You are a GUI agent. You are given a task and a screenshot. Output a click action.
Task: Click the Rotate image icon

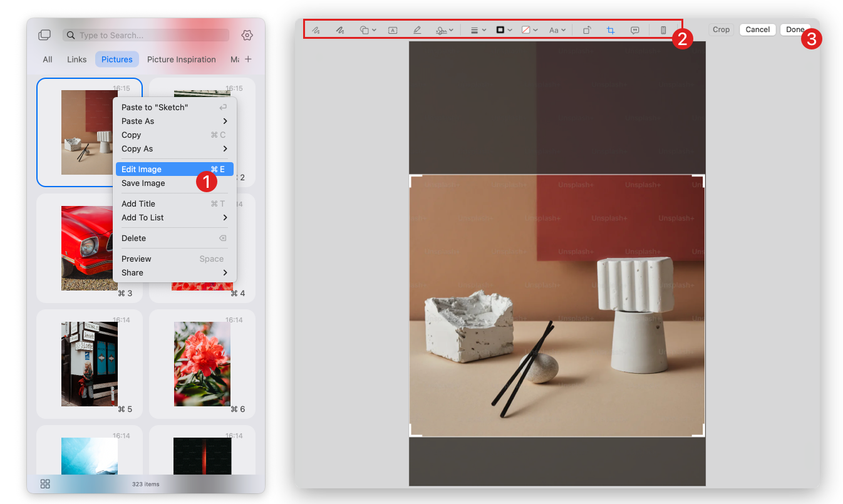[x=587, y=29]
